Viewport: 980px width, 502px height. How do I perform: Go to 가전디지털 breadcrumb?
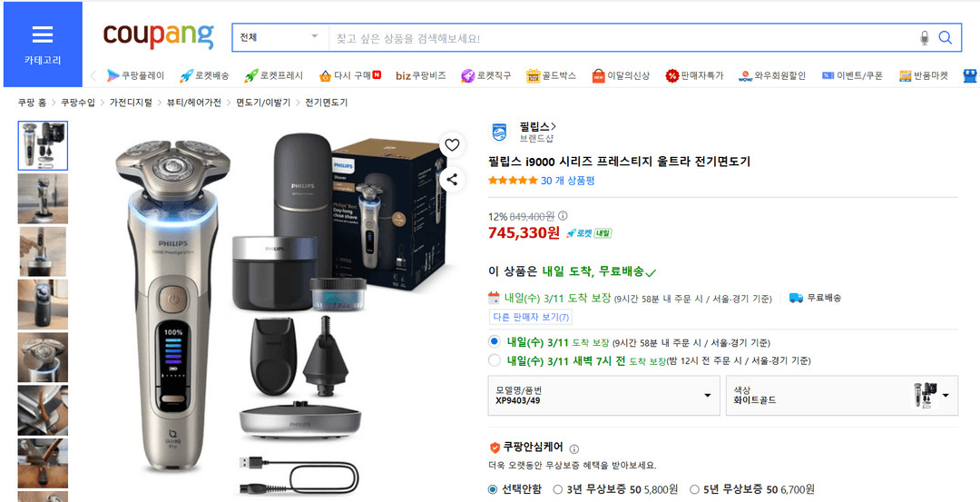point(131,103)
